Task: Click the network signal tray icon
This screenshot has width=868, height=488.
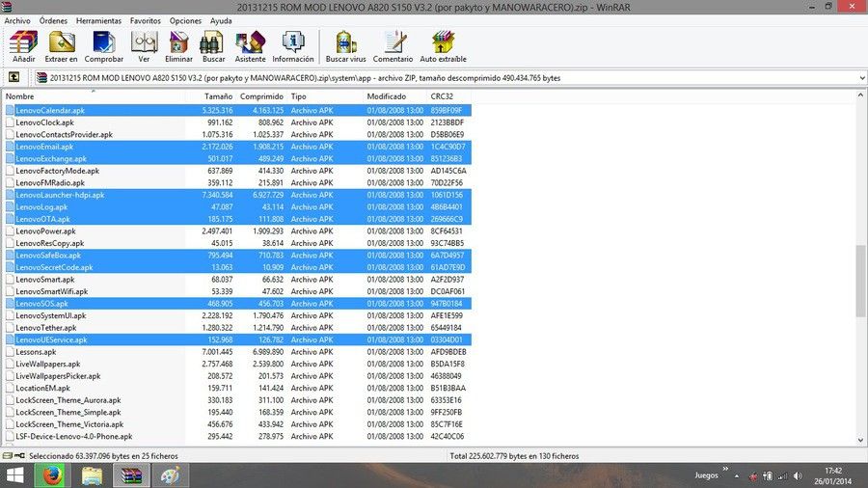Action: point(783,475)
